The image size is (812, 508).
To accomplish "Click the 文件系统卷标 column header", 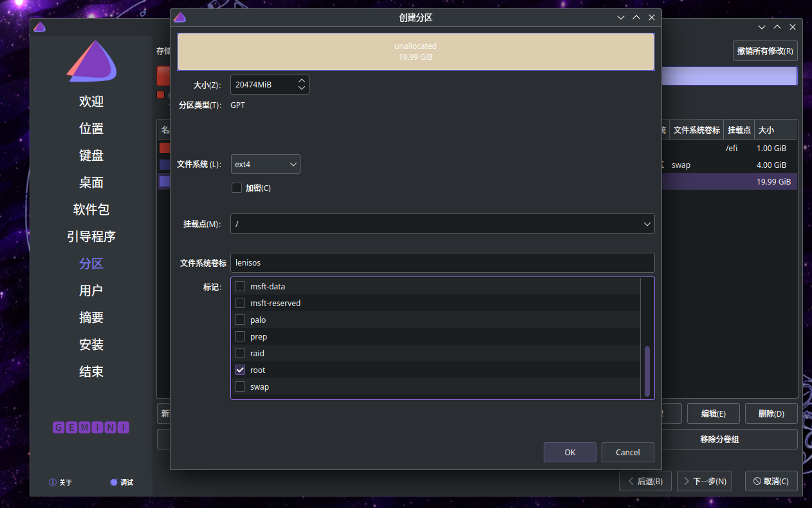I will click(x=696, y=130).
